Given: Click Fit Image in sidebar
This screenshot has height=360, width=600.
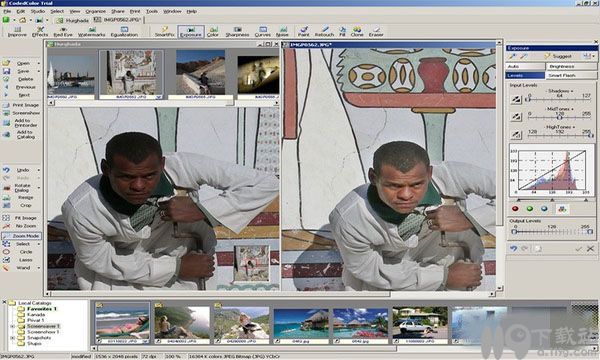Looking at the screenshot, I should click(21, 218).
